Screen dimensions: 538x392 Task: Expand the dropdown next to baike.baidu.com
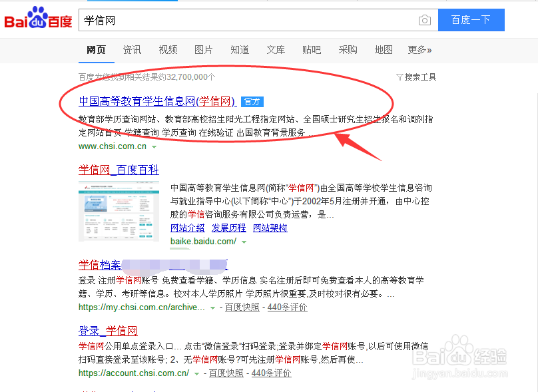tap(244, 241)
